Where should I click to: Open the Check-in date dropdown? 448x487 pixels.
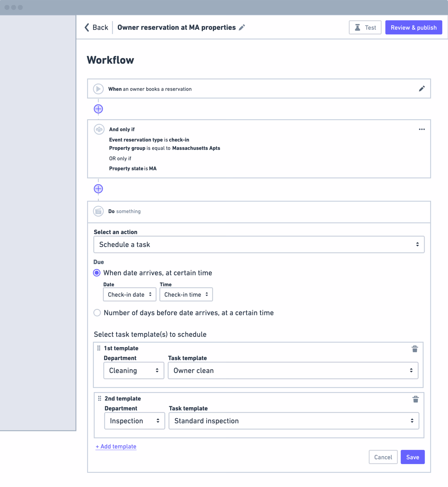(x=129, y=294)
